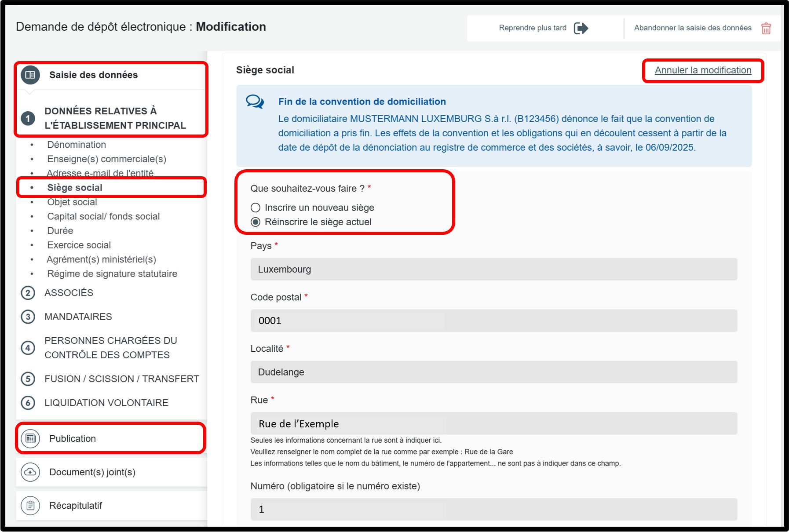The height and width of the screenshot is (532, 789).
Task: Open Capital social/ fonds social entry
Action: click(x=103, y=216)
